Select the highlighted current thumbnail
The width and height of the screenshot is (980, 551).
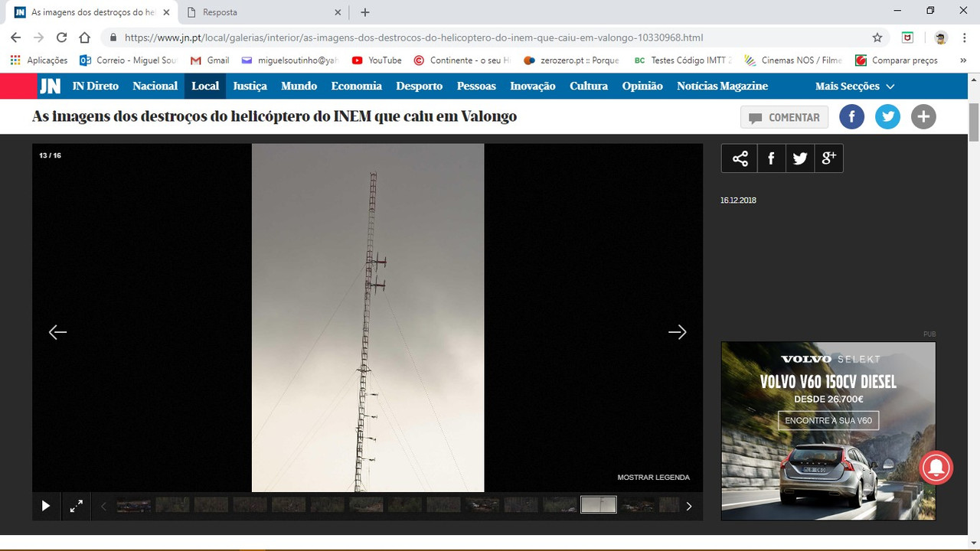(599, 504)
